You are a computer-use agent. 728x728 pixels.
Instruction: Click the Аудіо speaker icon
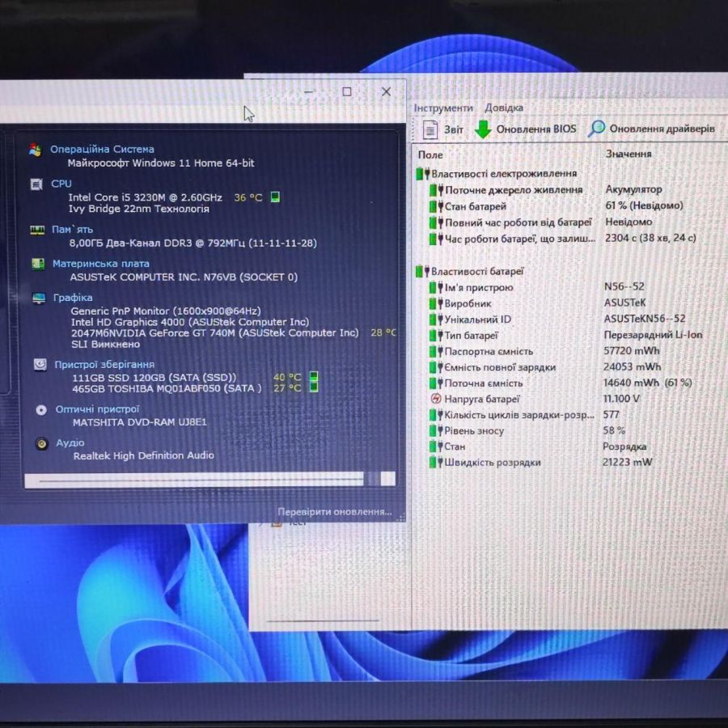click(42, 444)
